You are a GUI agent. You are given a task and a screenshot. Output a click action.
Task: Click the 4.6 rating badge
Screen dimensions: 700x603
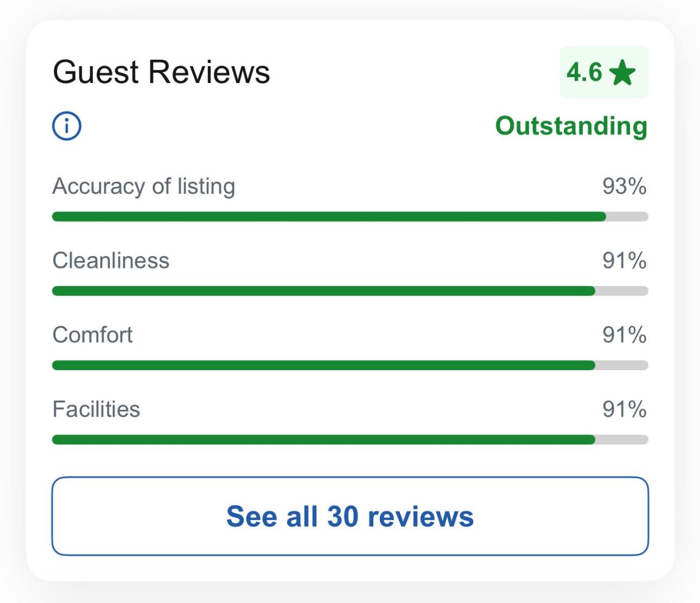tap(604, 72)
